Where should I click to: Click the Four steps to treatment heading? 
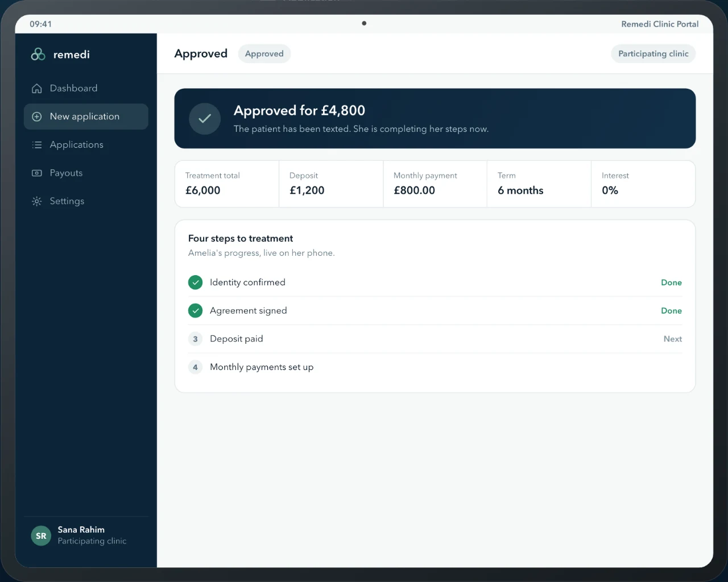click(x=241, y=239)
